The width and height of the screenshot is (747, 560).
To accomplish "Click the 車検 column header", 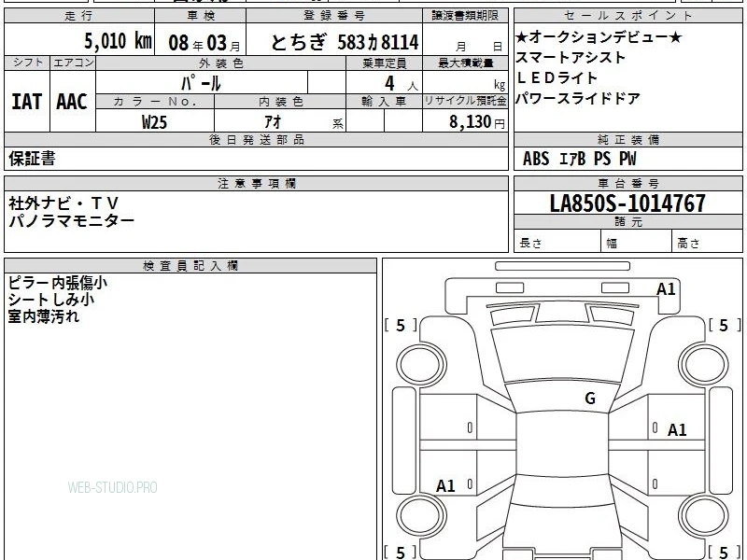I will coord(201,16).
